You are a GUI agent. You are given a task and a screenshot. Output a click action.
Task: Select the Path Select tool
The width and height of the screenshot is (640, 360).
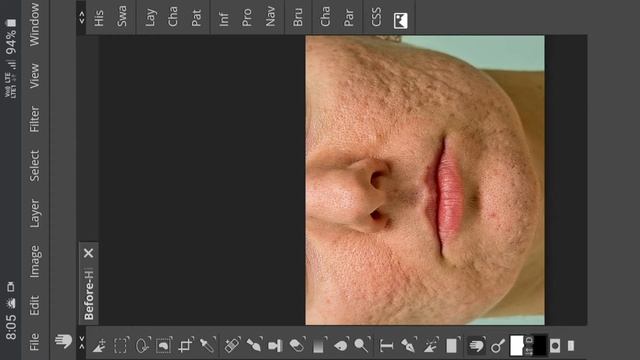(430, 346)
